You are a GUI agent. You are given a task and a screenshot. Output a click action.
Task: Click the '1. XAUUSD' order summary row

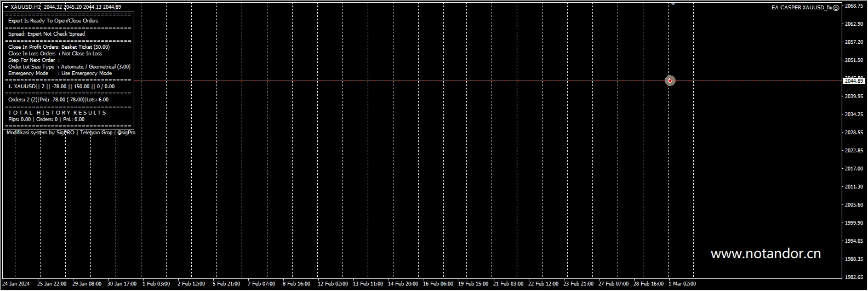61,87
